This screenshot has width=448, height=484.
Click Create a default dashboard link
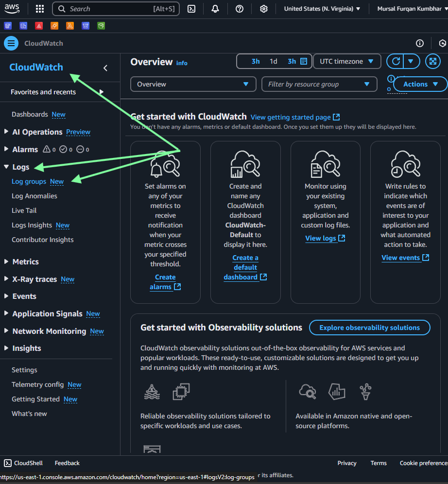click(x=245, y=267)
